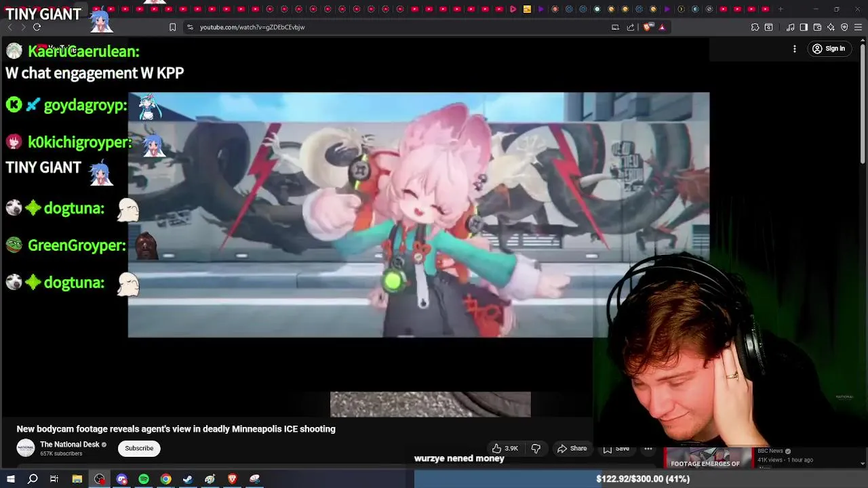Open the Leo AI sparkle icon
Viewport: 868px width, 488px height.
pyautogui.click(x=831, y=27)
